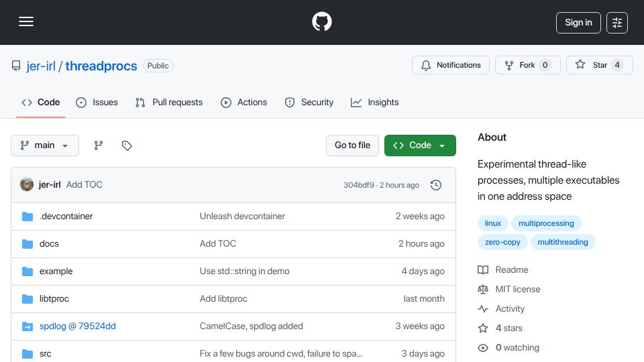Screen dimensions: 644x362
Task: Open the example folder
Action: (56, 271)
